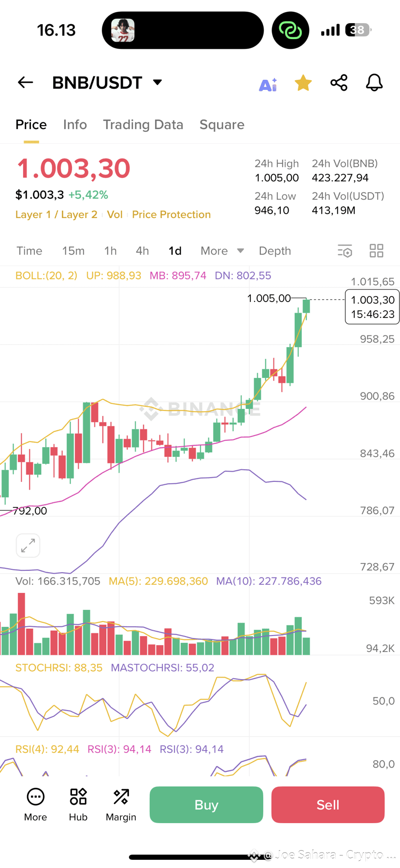Switch to the Price tab
Viewport: 400px width, 868px height.
(31, 125)
